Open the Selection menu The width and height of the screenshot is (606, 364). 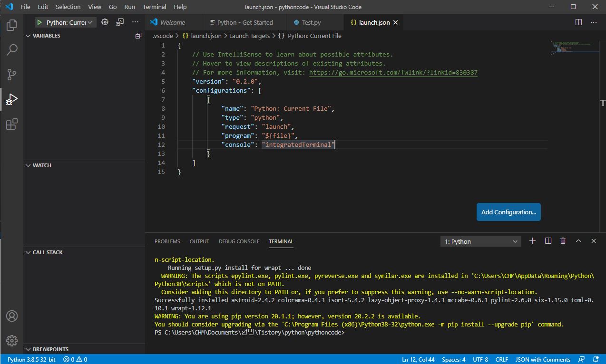[68, 7]
